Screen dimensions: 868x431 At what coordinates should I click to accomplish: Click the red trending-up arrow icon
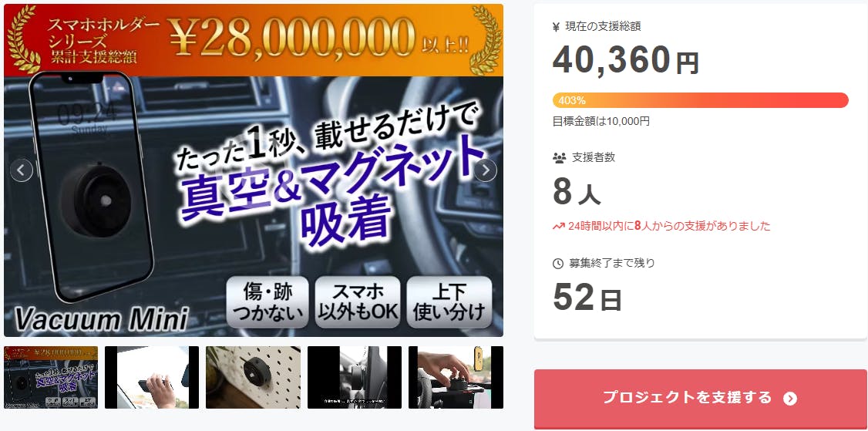pos(559,226)
